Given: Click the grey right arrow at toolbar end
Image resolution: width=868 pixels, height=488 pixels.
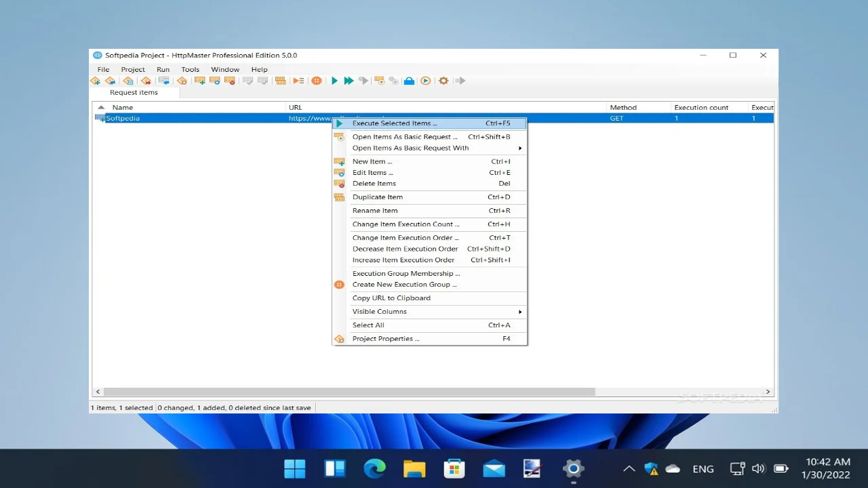Looking at the screenshot, I should coord(460,81).
